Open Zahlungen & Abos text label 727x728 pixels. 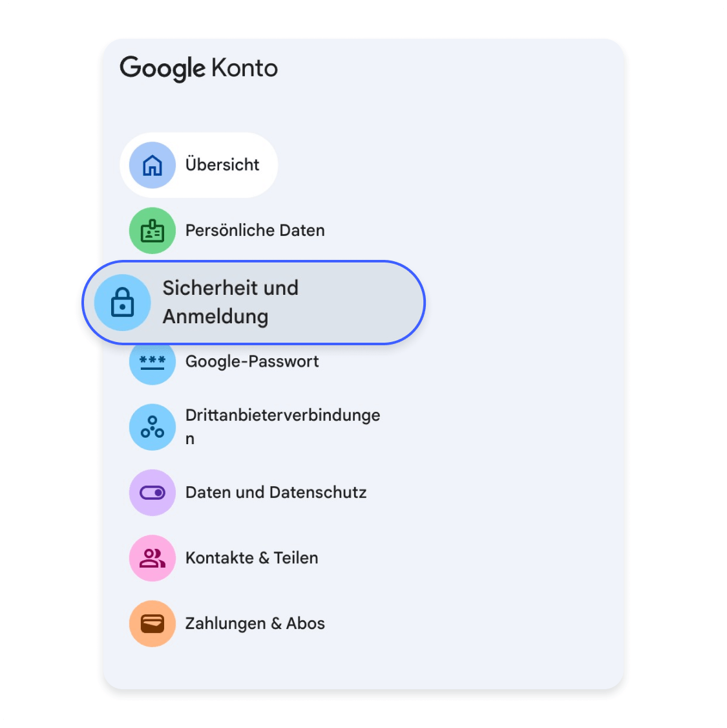pos(255,624)
